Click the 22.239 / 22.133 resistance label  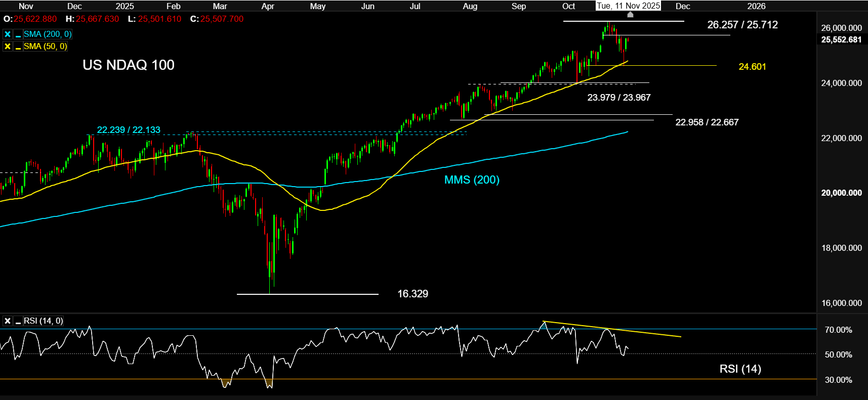click(129, 130)
